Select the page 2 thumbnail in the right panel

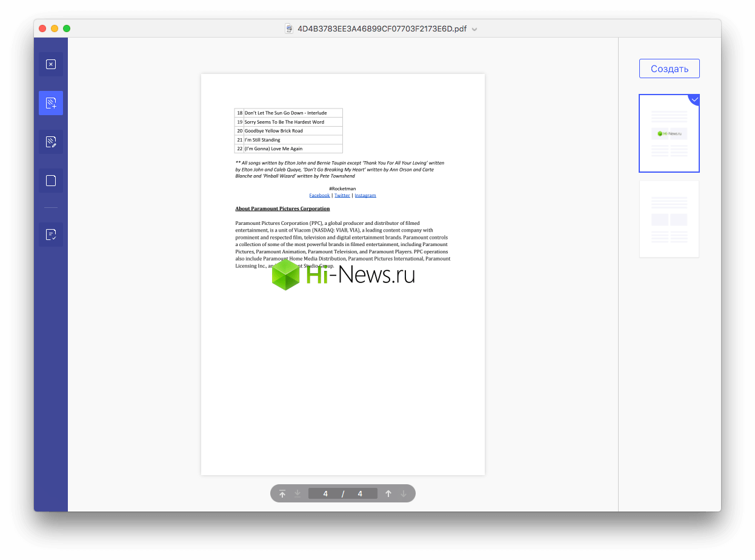point(669,219)
